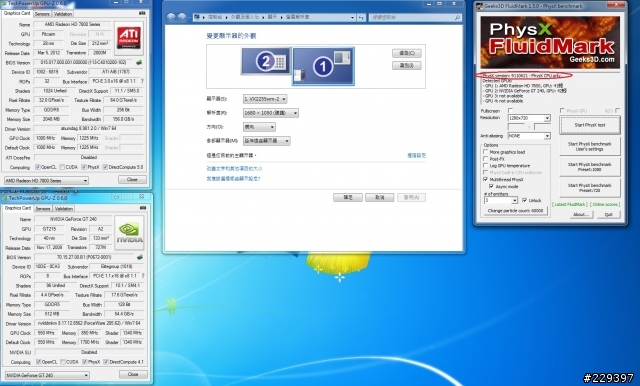Open the orientation dropdown in display settings
The image size is (640, 386).
(x=259, y=127)
